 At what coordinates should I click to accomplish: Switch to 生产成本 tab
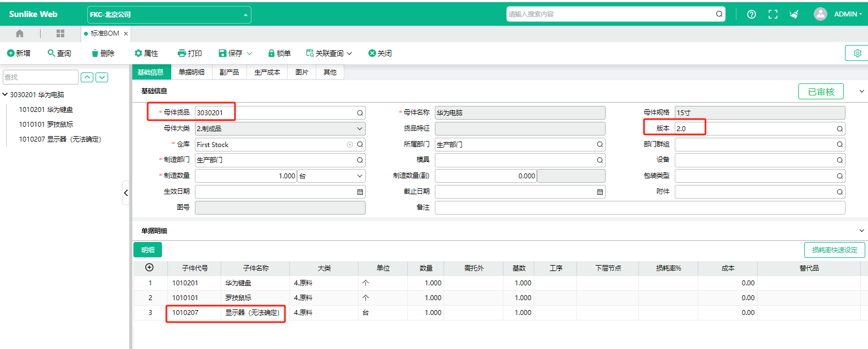click(267, 72)
